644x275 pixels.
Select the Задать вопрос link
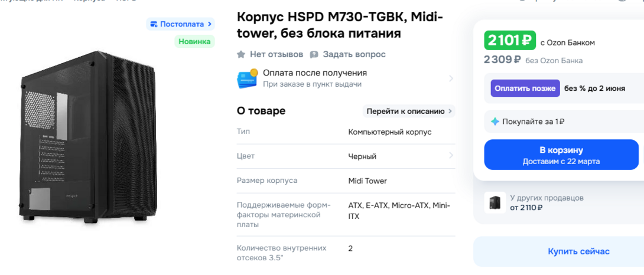[354, 54]
